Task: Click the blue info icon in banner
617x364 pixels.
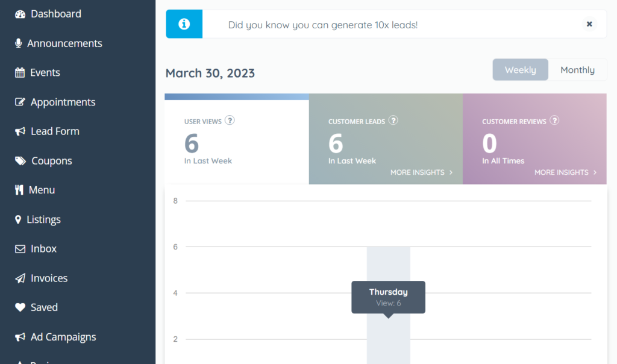Action: [x=184, y=24]
